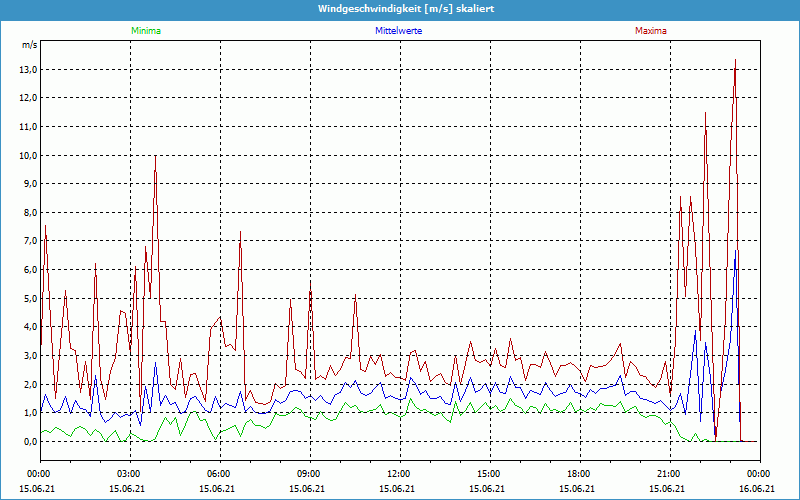Click the '21:00' time axis label
The width and height of the screenshot is (800, 500).
pyautogui.click(x=670, y=474)
